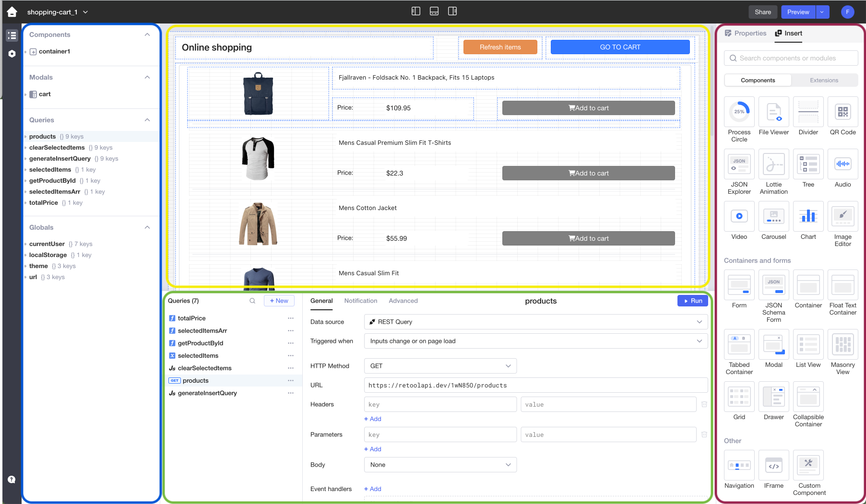Switch to the Extensions tab
866x504 pixels.
click(824, 81)
